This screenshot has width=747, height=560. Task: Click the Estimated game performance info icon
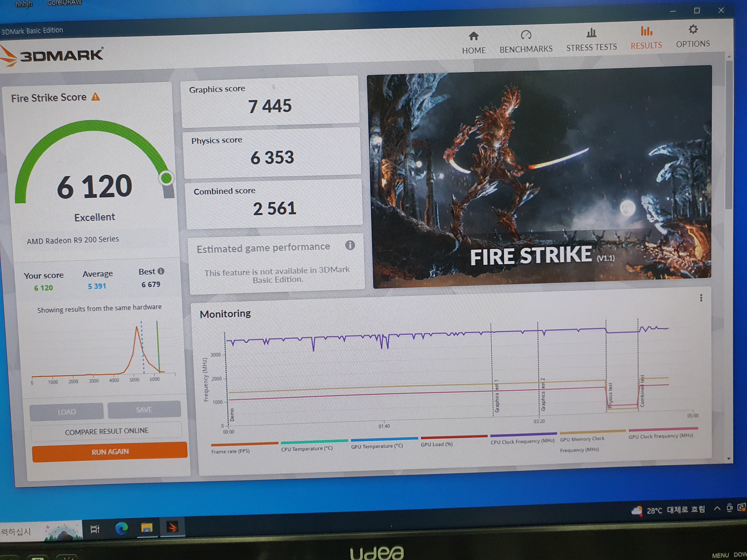350,245
